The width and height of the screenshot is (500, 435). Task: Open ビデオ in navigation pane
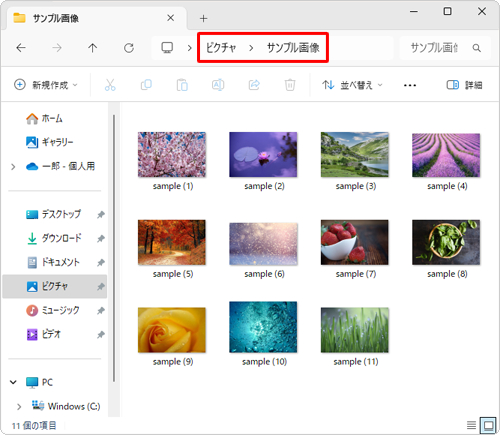click(x=43, y=335)
